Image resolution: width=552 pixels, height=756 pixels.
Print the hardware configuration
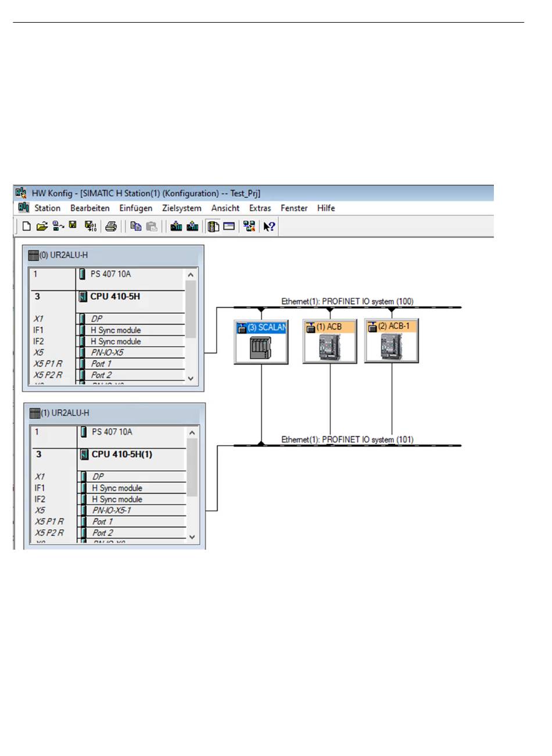point(111,227)
